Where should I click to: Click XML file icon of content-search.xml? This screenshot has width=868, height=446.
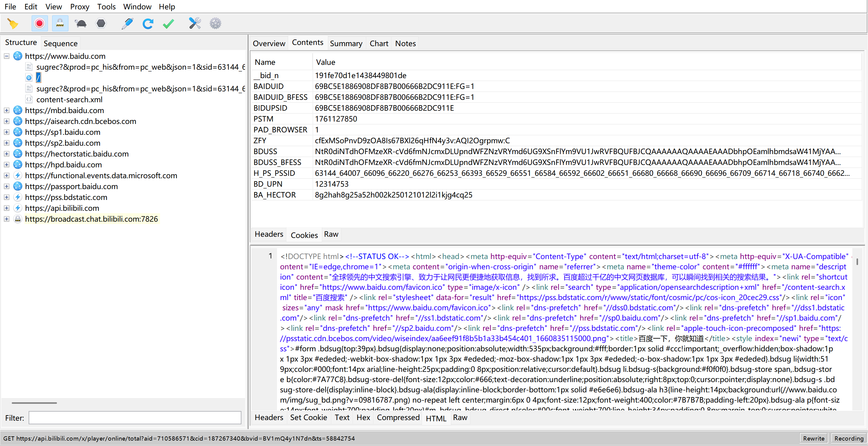pyautogui.click(x=29, y=100)
